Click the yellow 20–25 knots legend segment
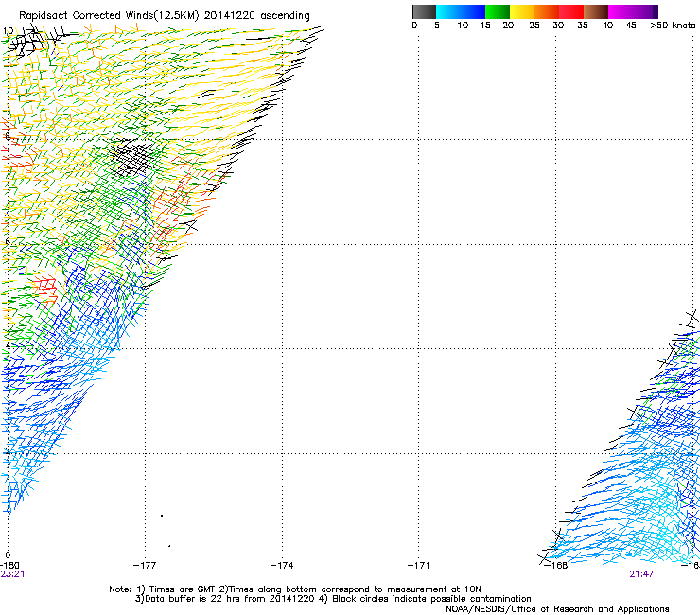 (x=522, y=11)
